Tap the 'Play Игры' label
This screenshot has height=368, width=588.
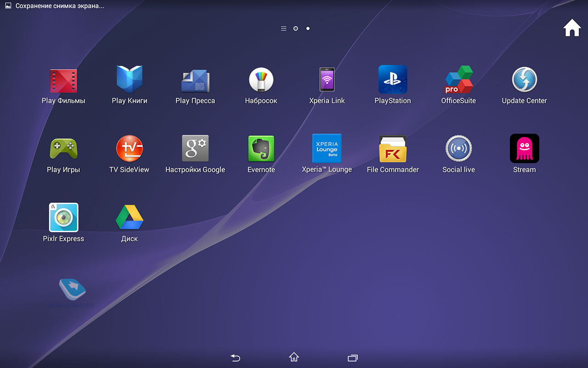pos(63,170)
